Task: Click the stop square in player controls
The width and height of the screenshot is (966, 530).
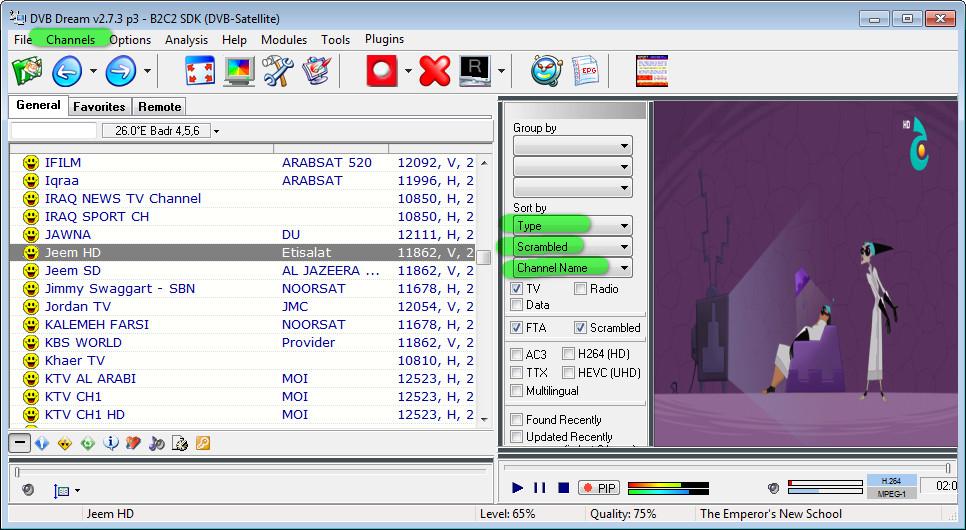Action: pos(563,487)
